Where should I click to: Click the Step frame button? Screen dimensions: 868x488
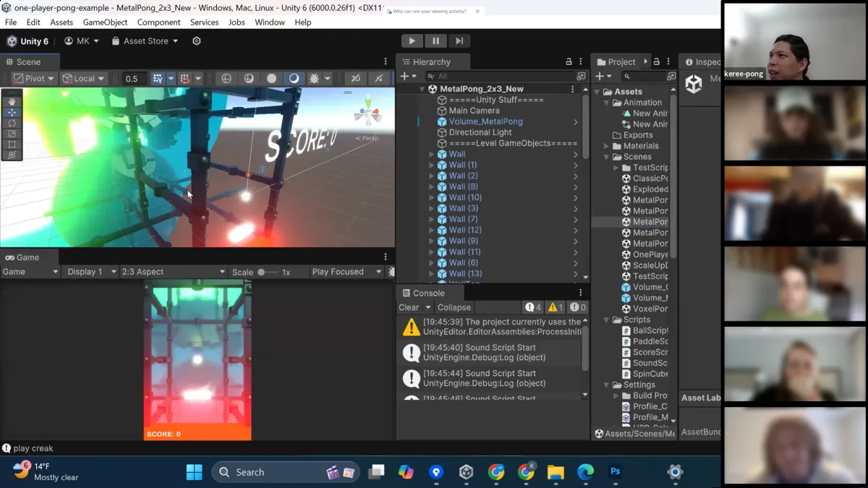point(459,41)
